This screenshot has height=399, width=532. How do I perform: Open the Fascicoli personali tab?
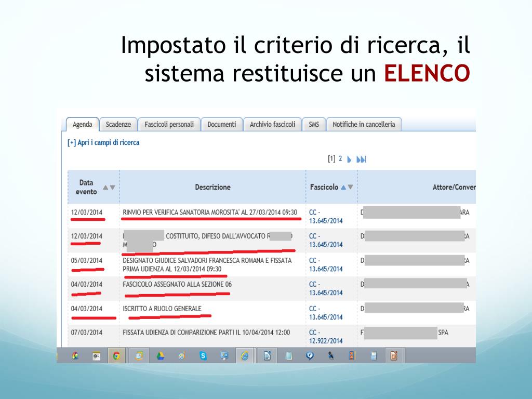click(169, 125)
